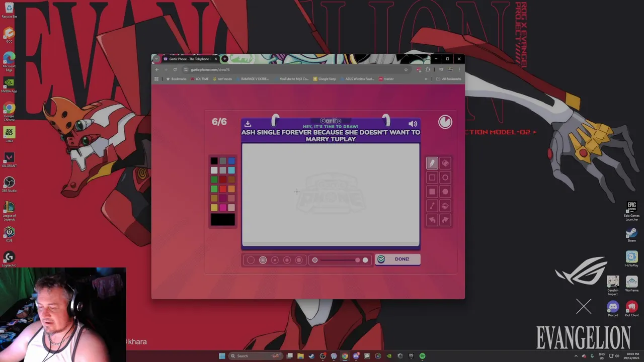
Task: Pick the light cyan color swatch
Action: pos(231,170)
